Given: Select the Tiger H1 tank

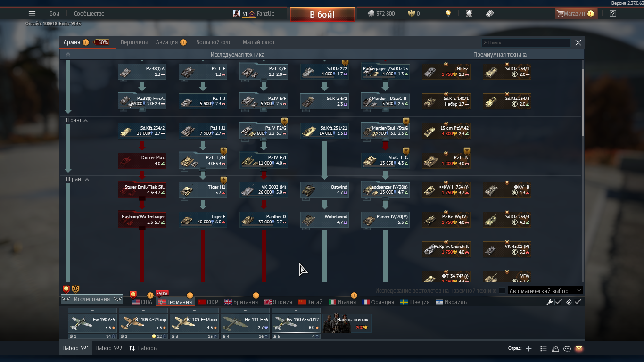Looking at the screenshot, I should pyautogui.click(x=203, y=190).
